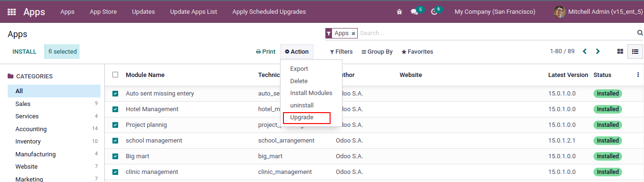644x182 pixels.
Task: Open the conversations chat icon with badge 5
Action: pyautogui.click(x=414, y=12)
